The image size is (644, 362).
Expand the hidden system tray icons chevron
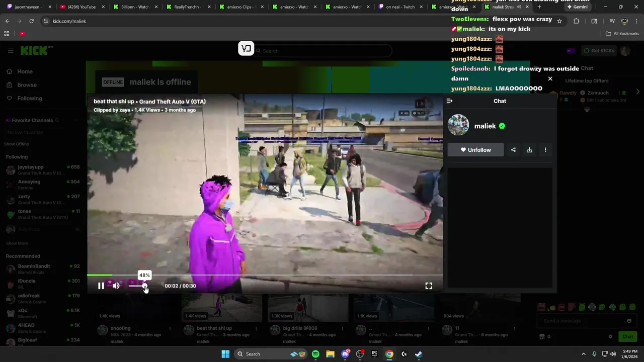[x=584, y=354]
